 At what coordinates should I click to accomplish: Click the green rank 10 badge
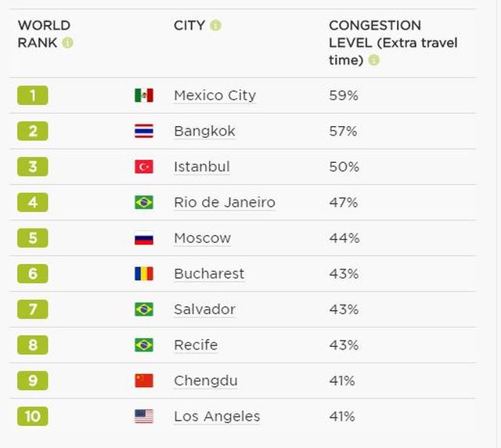pyautogui.click(x=32, y=417)
